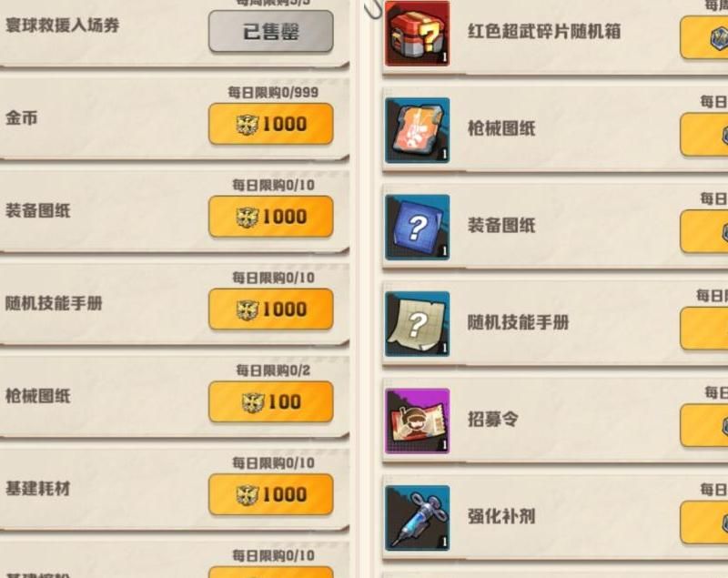Click the greyed-out 已售罄 sold-out button
The image size is (728, 578).
click(x=270, y=31)
